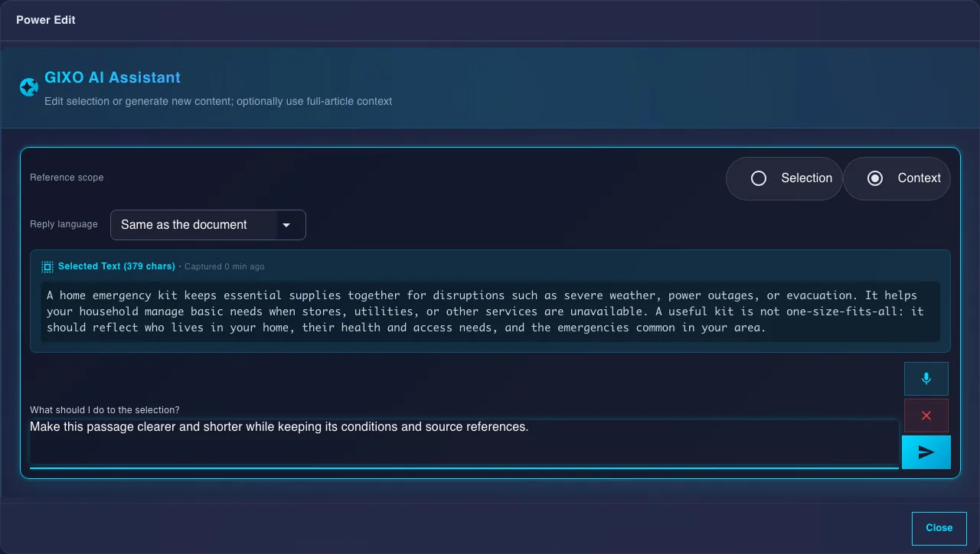Close the Power Edit dialog
Screen dimensions: 980x554
coord(939,528)
